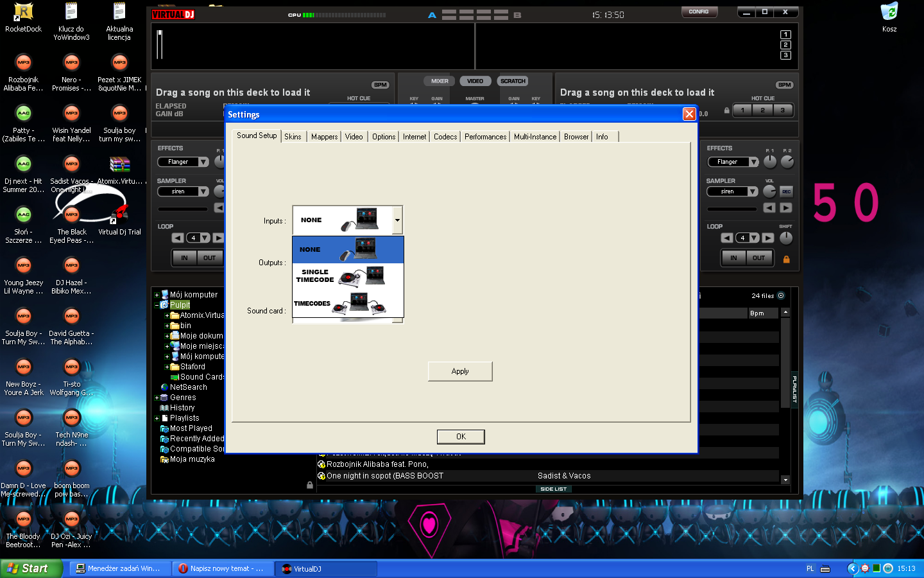The height and width of the screenshot is (578, 924).
Task: Click the Windows Start button
Action: (31, 568)
